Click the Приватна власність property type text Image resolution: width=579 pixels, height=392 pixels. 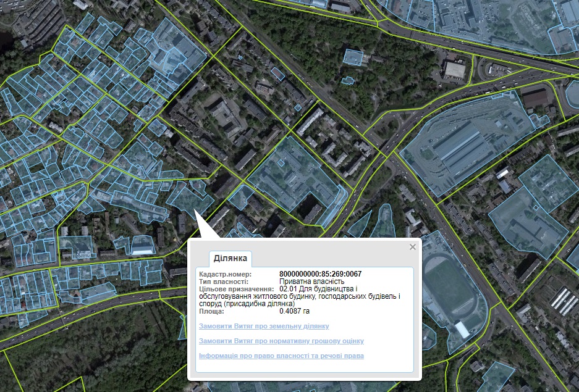[307, 281]
